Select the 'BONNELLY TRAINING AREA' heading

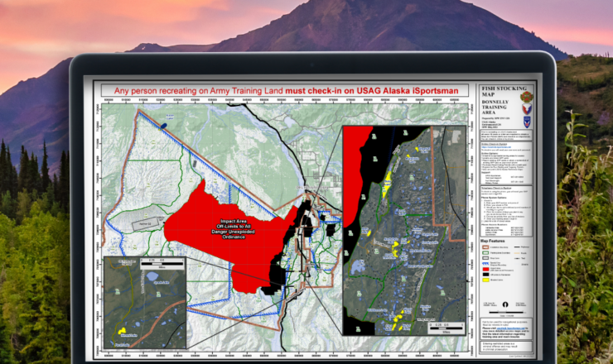(x=495, y=107)
